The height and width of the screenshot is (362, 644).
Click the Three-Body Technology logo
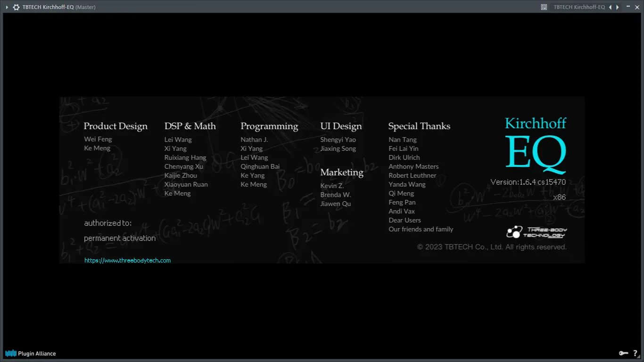(537, 232)
